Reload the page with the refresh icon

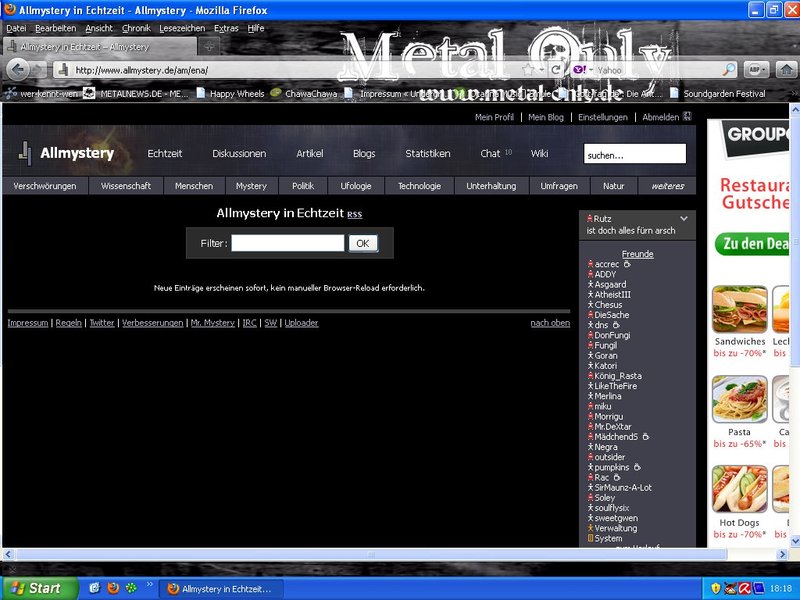(556, 70)
